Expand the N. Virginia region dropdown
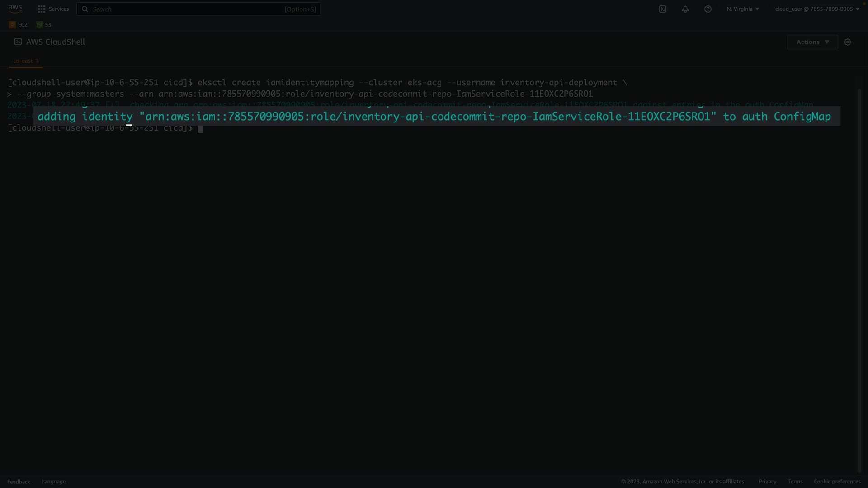The image size is (868, 488). 743,9
